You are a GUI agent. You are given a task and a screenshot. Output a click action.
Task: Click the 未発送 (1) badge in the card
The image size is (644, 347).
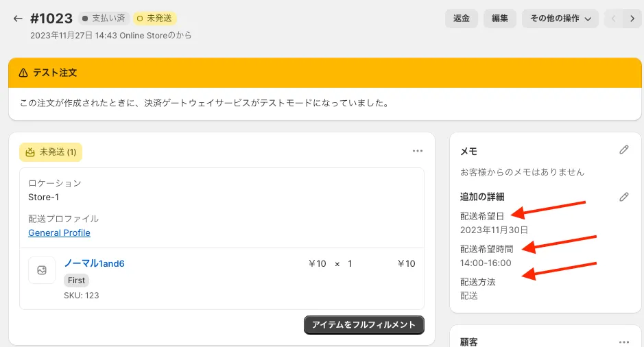coord(51,152)
